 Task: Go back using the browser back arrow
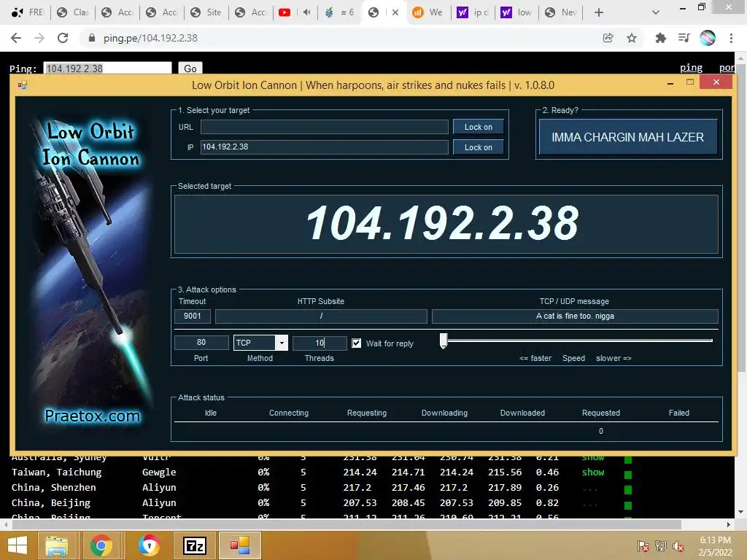[16, 38]
